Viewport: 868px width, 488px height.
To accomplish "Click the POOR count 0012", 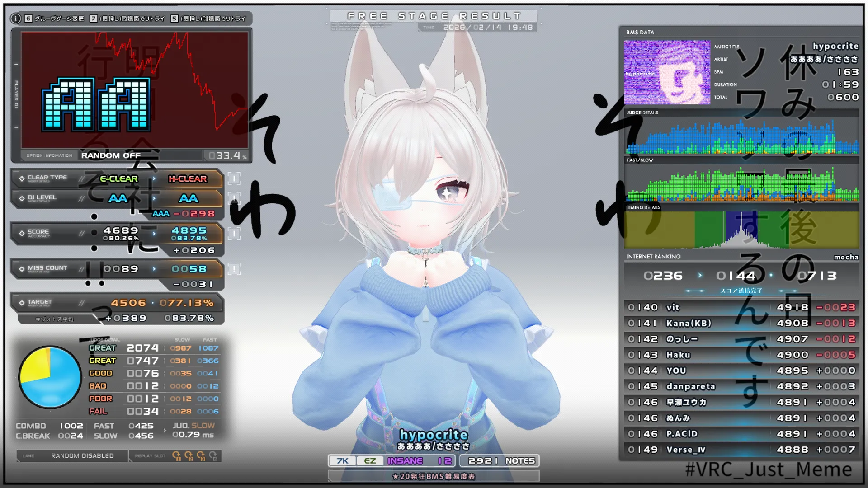I will pos(143,399).
